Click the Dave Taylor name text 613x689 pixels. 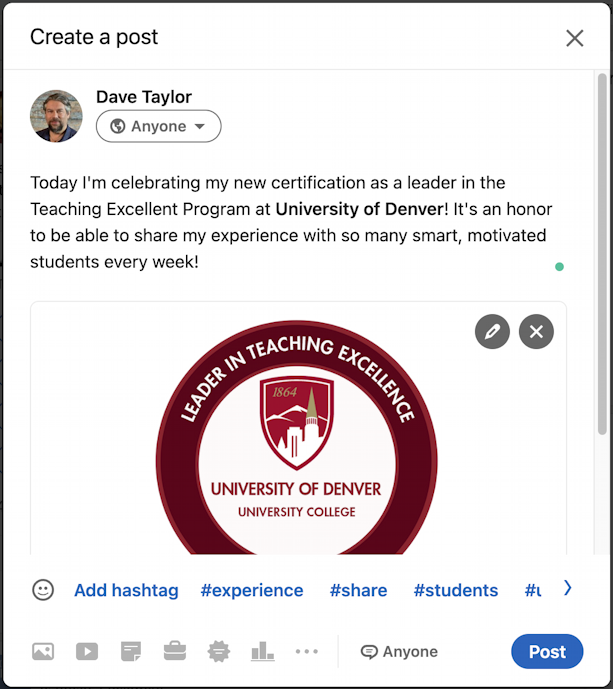click(144, 97)
